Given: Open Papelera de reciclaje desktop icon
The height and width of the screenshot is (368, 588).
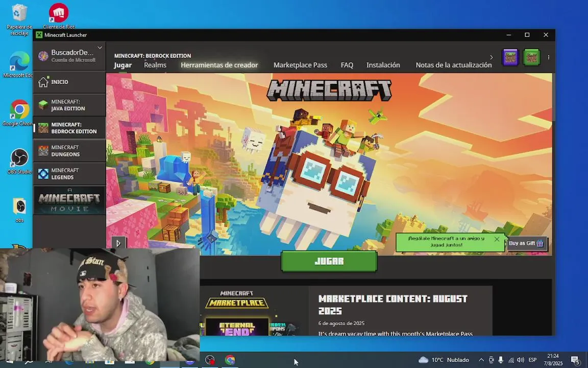Looking at the screenshot, I should (x=19, y=19).
